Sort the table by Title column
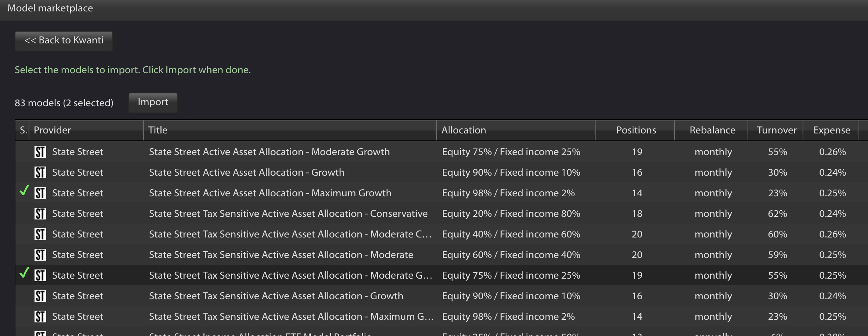This screenshot has height=336, width=868. pyautogui.click(x=290, y=130)
